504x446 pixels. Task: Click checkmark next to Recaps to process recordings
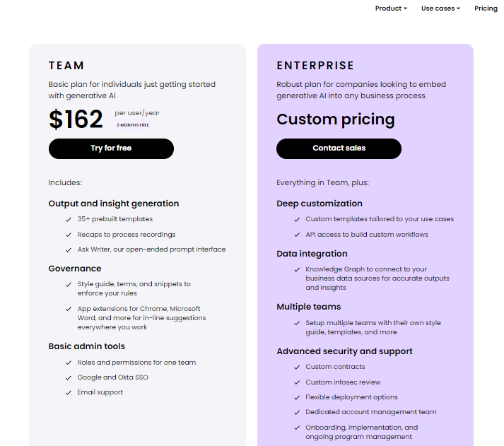69,235
